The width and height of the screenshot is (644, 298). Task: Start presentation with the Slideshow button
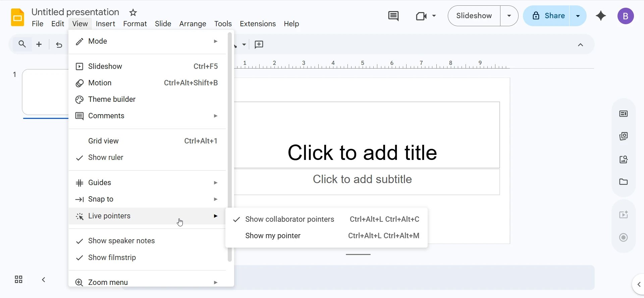474,16
